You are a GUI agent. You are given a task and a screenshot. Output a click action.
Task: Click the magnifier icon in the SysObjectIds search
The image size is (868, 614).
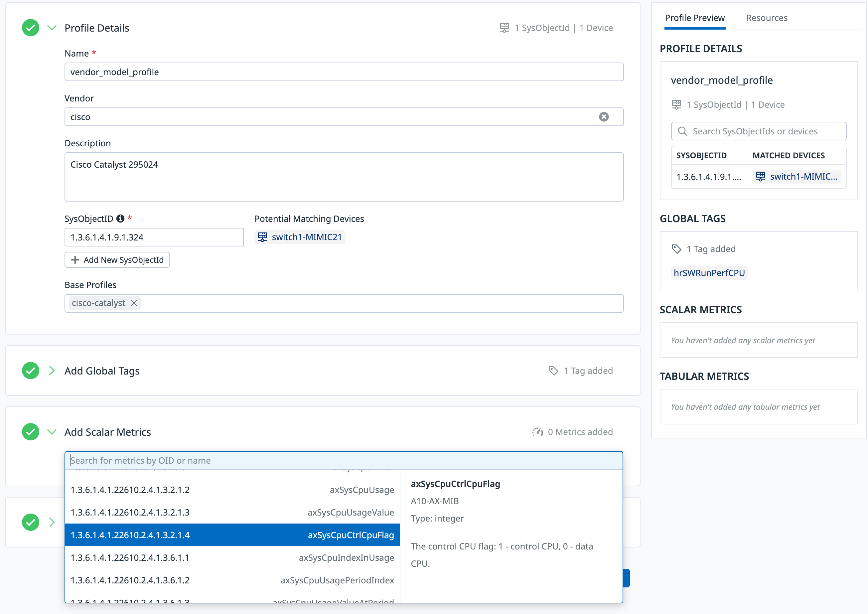coord(682,131)
